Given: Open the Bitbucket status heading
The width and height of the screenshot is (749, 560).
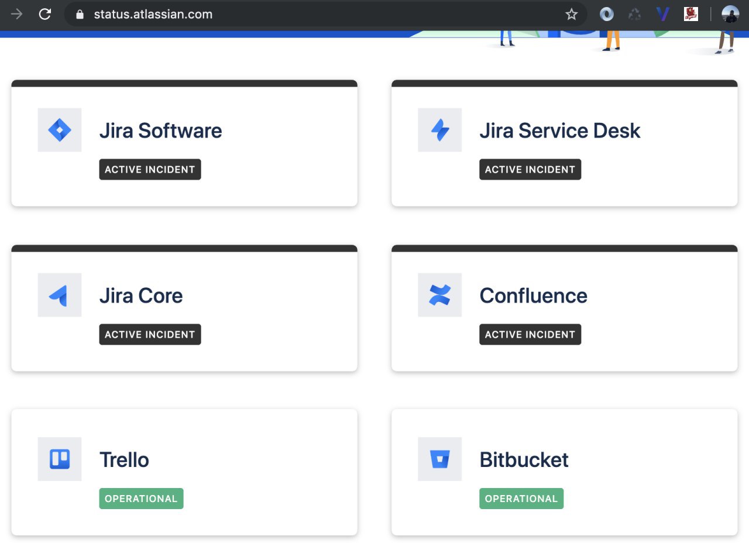Looking at the screenshot, I should 524,460.
